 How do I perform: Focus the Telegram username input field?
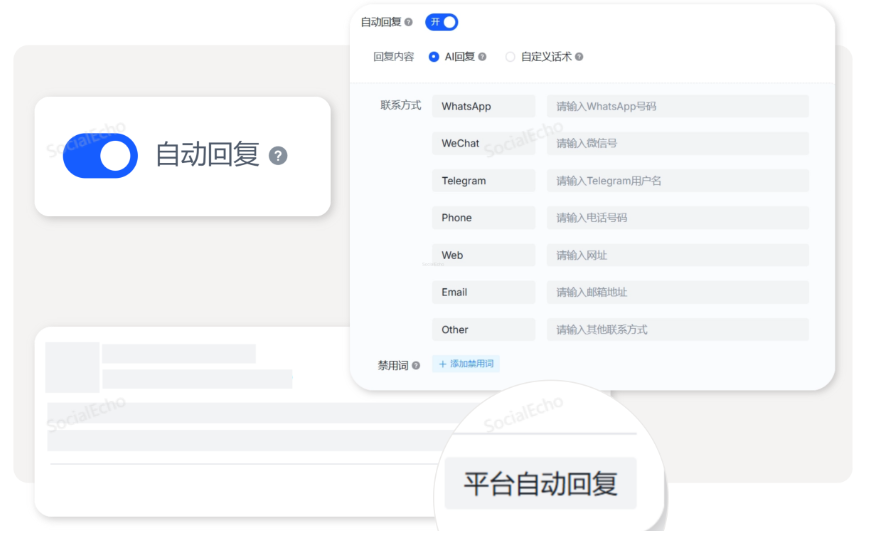click(678, 180)
